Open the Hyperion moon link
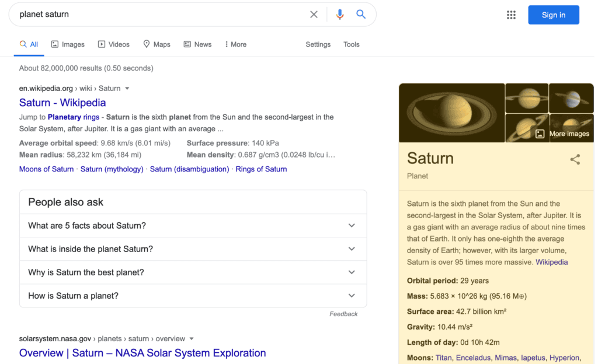The height and width of the screenshot is (364, 598). tap(564, 358)
